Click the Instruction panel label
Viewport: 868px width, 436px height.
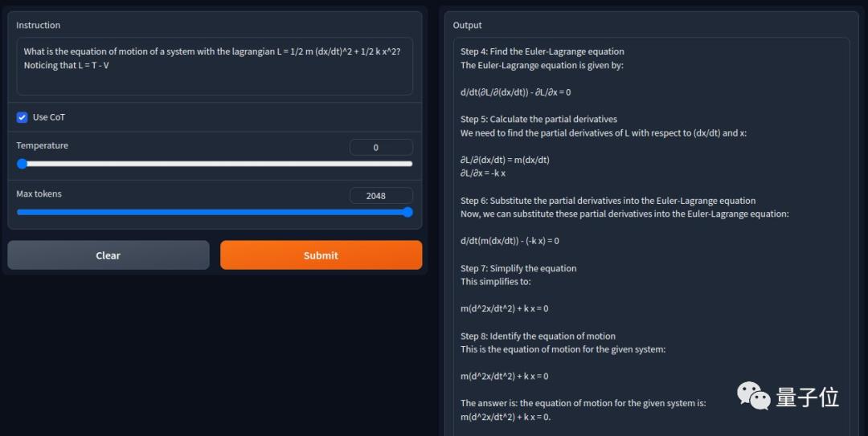tap(39, 26)
